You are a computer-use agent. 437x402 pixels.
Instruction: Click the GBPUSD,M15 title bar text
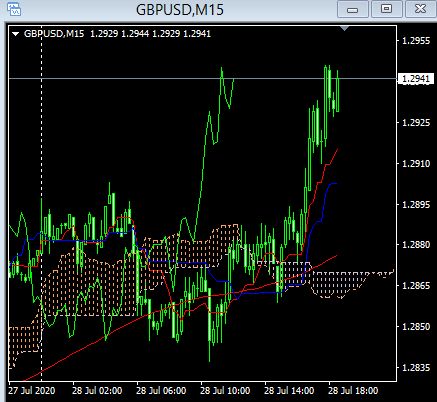click(x=180, y=9)
